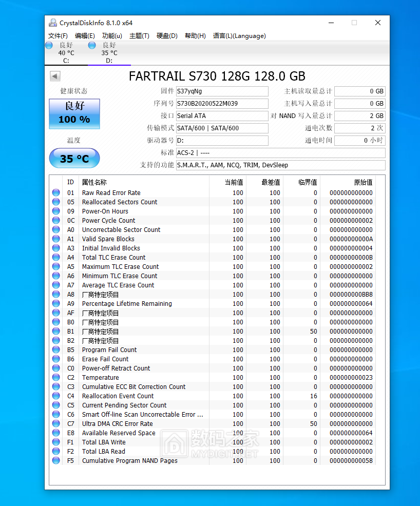Click status orb for Reallocated Sectors Count
The height and width of the screenshot is (506, 420).
click(x=56, y=202)
